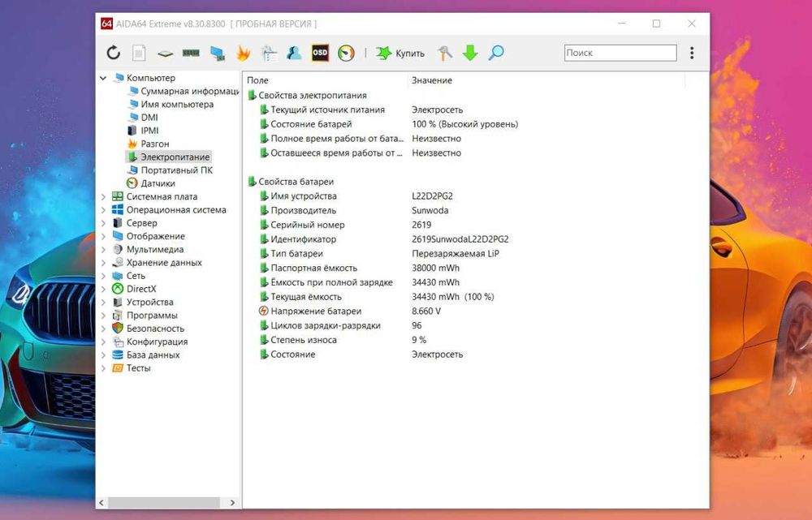Screen dimensions: 812x520
Task: Select Свойства электропитания group row
Action: click(x=307, y=95)
